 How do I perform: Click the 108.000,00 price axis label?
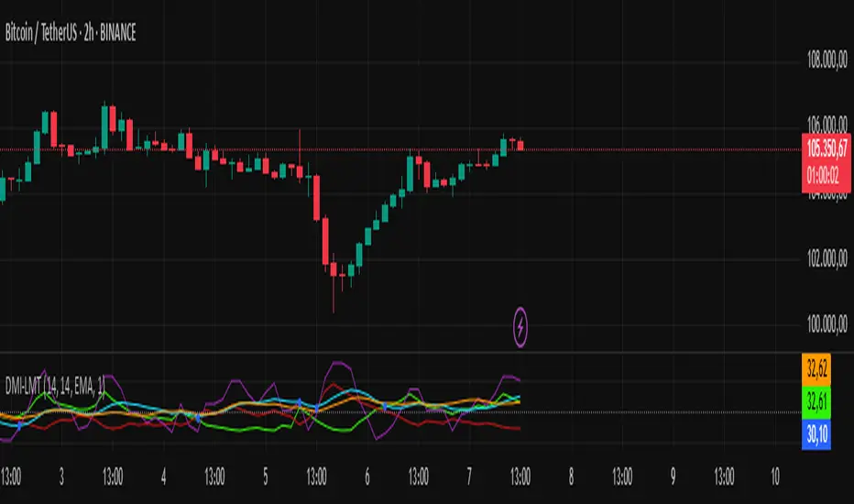tap(827, 59)
